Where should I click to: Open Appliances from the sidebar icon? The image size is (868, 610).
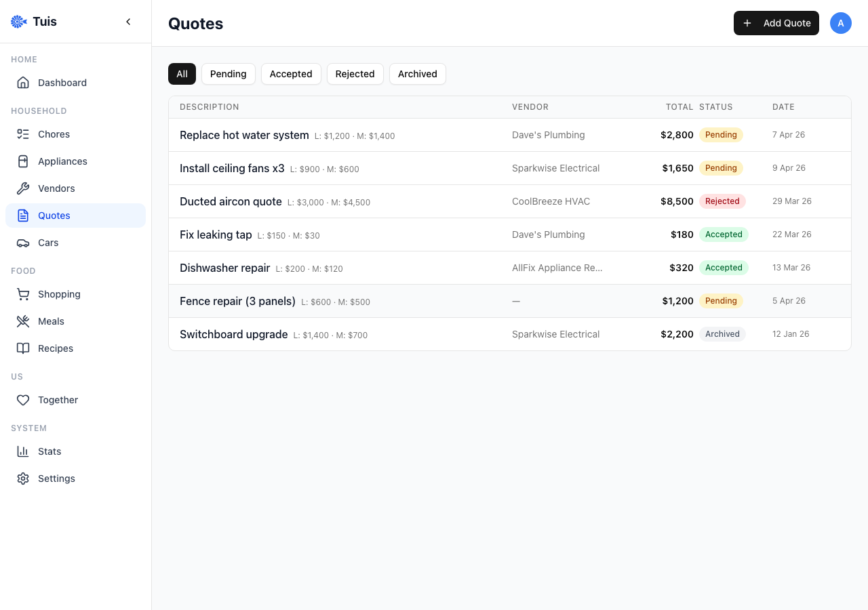click(x=23, y=161)
